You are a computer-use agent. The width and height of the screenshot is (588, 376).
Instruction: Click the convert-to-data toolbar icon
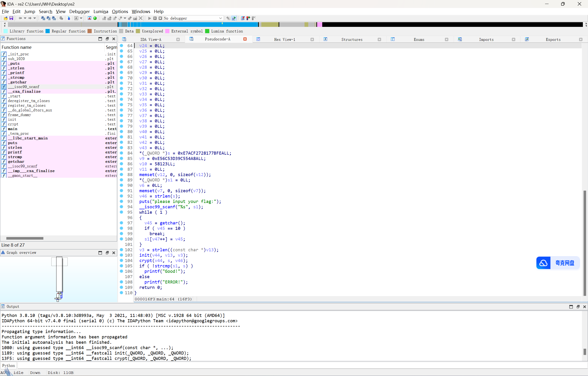point(109,18)
